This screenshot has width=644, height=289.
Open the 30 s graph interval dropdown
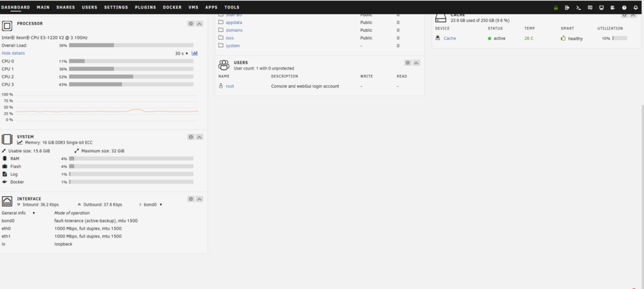(182, 54)
